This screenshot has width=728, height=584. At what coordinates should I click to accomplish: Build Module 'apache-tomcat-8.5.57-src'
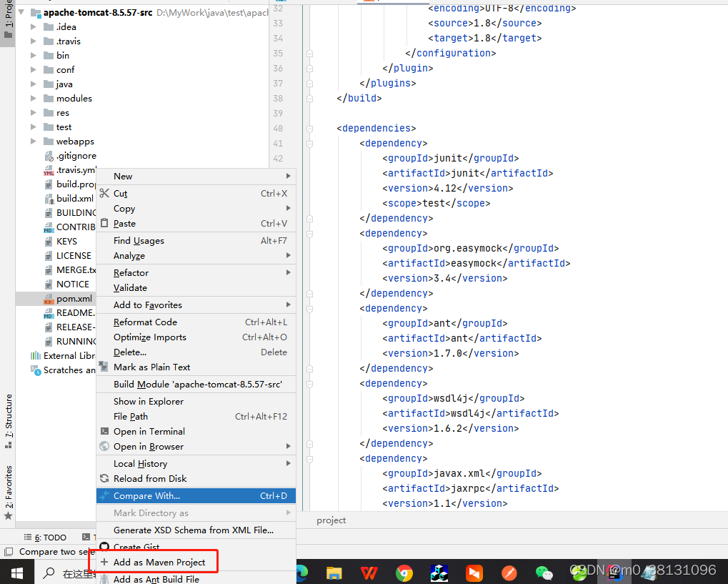click(x=196, y=385)
